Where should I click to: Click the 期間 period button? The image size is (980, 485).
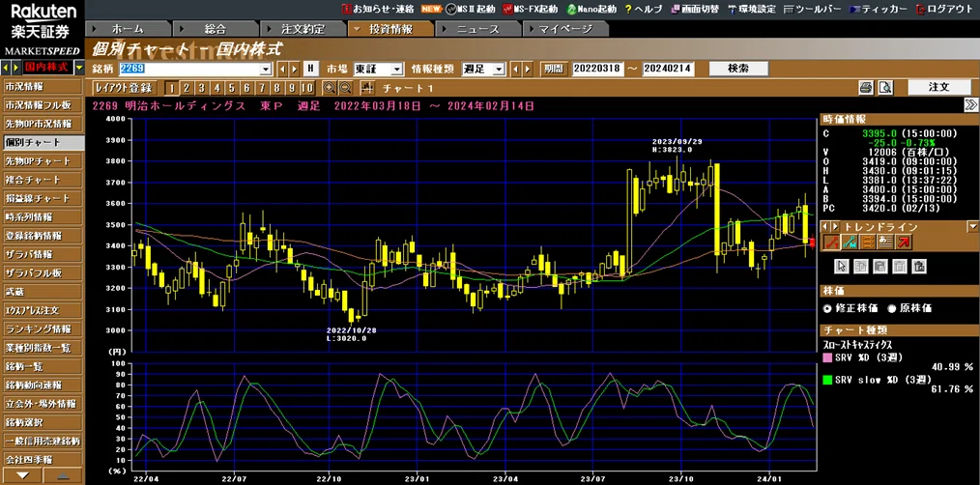(554, 69)
